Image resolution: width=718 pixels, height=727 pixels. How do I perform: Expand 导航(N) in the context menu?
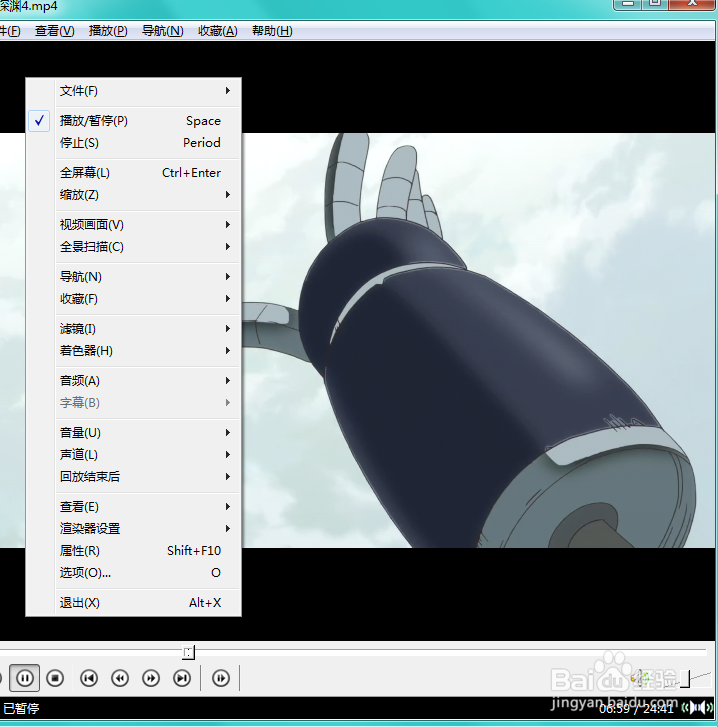133,277
